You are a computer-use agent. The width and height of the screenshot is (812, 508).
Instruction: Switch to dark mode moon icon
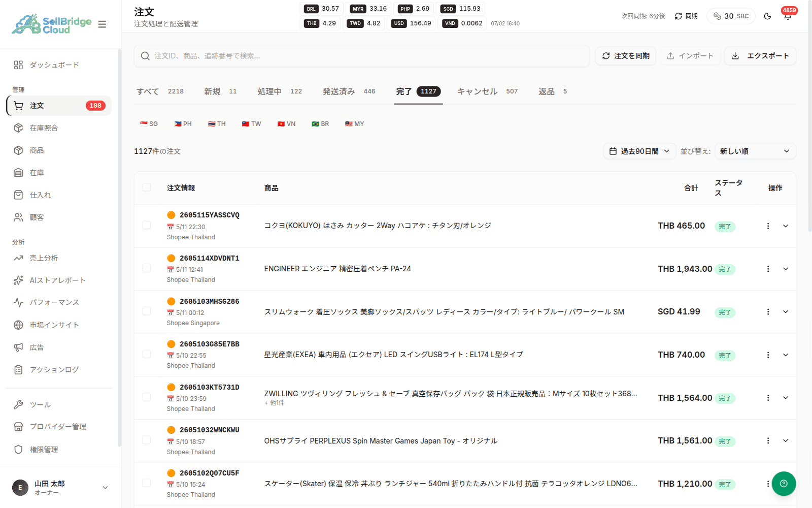pyautogui.click(x=767, y=16)
